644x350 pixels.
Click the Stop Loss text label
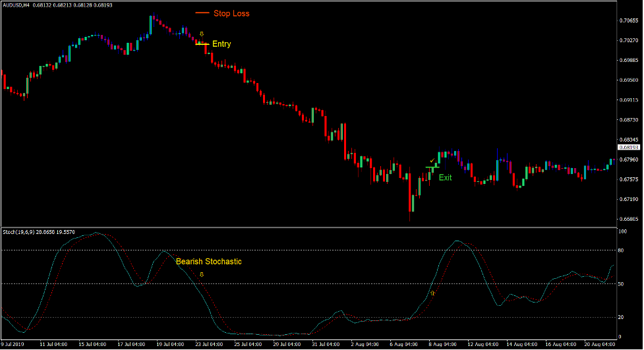[231, 13]
